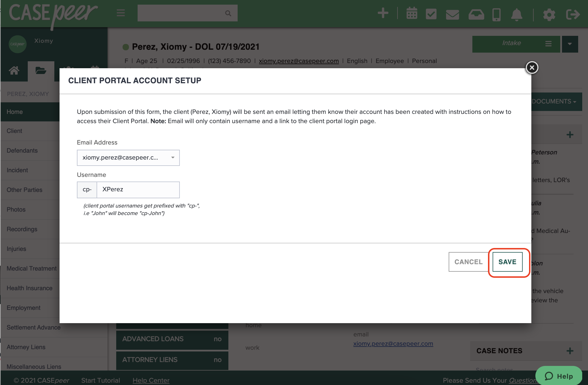Screen dimensions: 588x385
Task: Open the mobile phone icon
Action: click(x=496, y=14)
